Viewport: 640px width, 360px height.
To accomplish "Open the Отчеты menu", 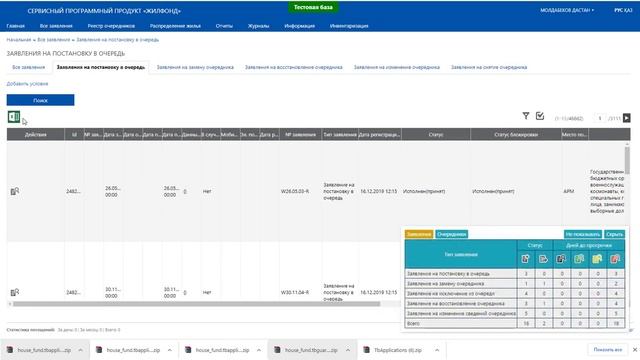I will pos(224,26).
